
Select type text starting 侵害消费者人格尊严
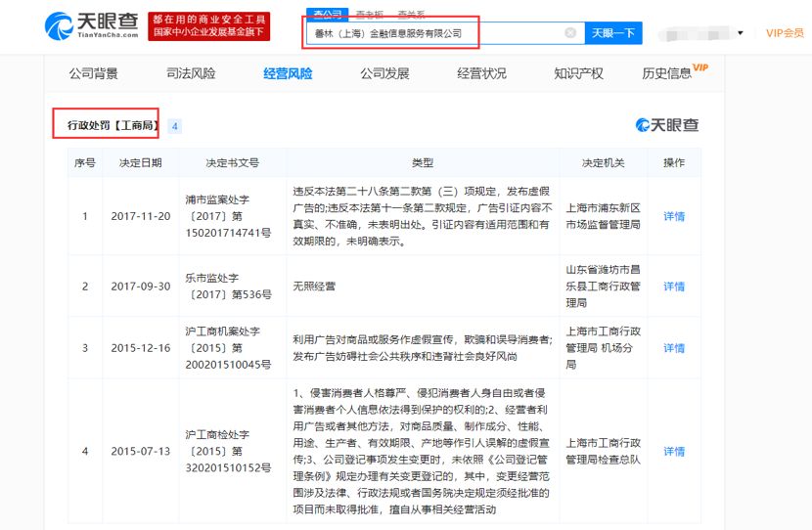coord(421,452)
